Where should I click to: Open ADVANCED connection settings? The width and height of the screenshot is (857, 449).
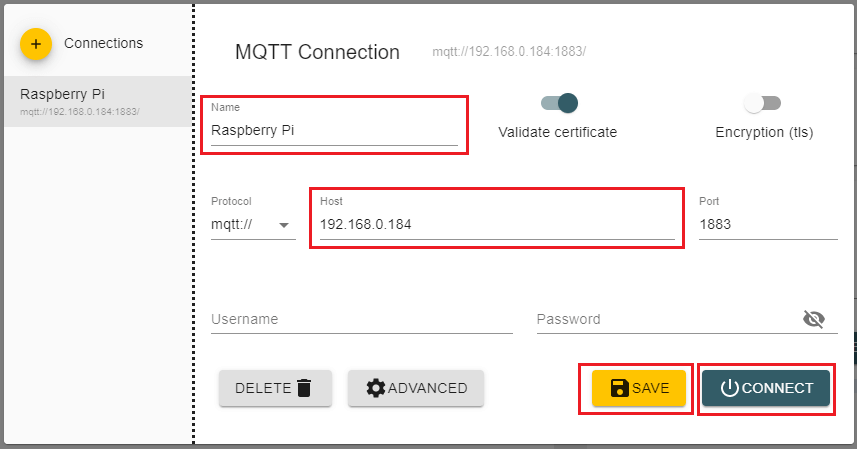[416, 388]
